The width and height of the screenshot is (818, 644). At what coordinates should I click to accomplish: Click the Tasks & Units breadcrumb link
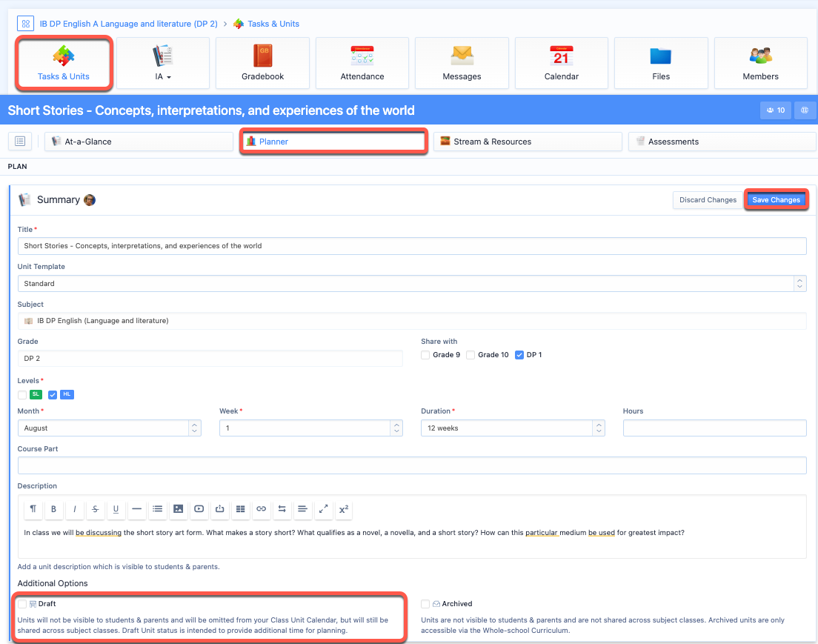273,24
